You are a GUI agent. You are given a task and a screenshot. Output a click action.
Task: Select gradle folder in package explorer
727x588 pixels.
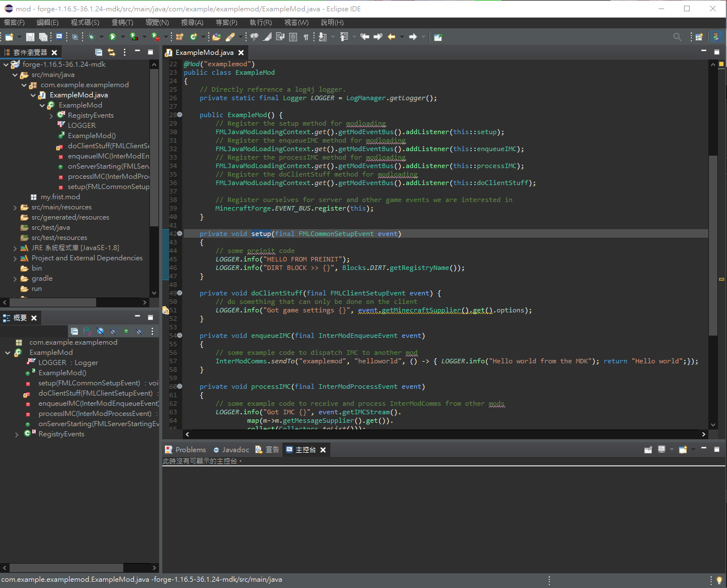click(42, 278)
